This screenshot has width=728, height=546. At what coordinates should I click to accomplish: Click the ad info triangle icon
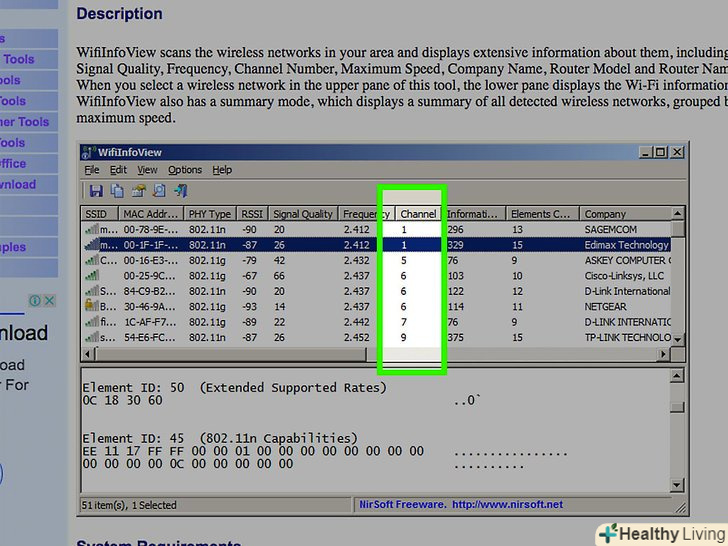click(35, 301)
